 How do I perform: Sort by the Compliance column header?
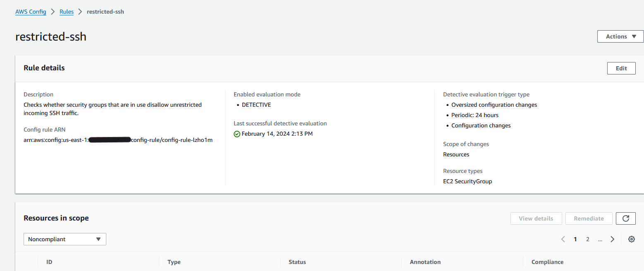pyautogui.click(x=547, y=262)
